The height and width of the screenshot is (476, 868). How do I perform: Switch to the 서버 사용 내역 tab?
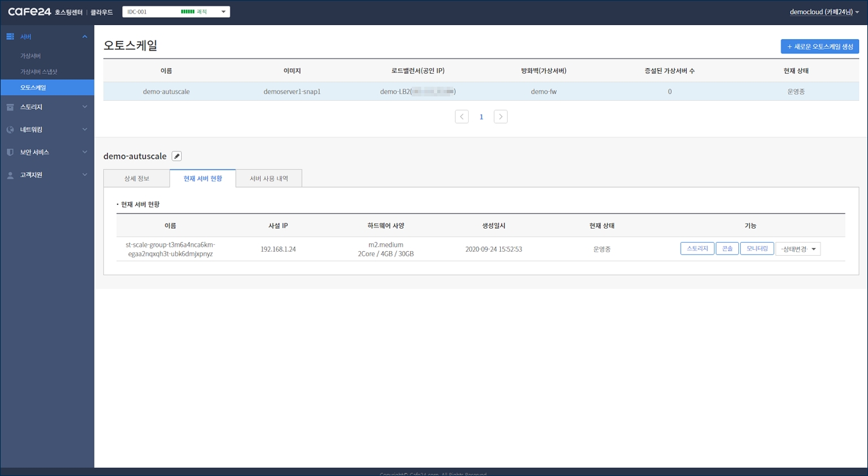point(269,179)
